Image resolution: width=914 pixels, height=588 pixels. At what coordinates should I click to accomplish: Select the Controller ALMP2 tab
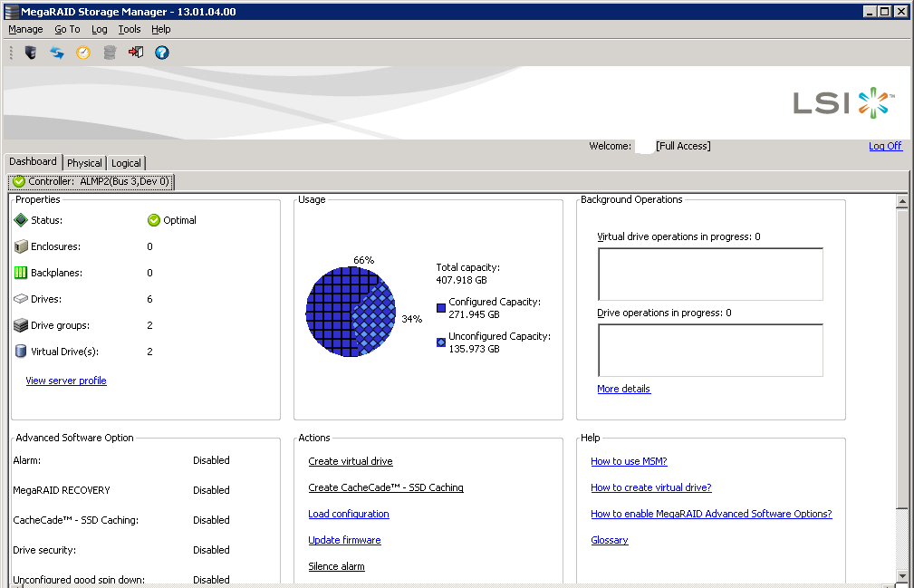91,181
